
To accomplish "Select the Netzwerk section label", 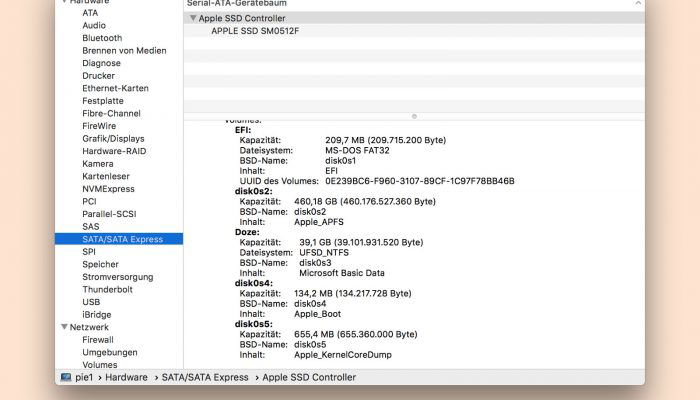I will [x=89, y=327].
